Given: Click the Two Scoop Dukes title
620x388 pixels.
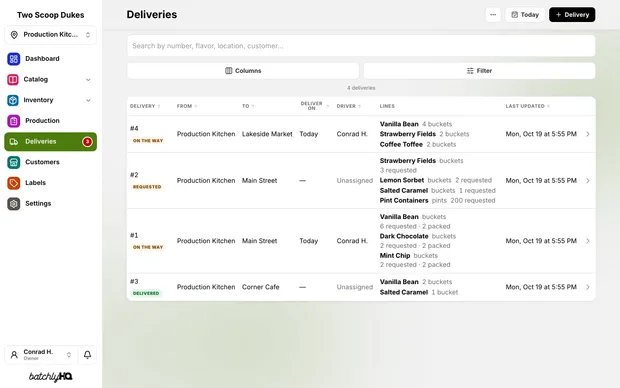Looking at the screenshot, I should 51,15.
